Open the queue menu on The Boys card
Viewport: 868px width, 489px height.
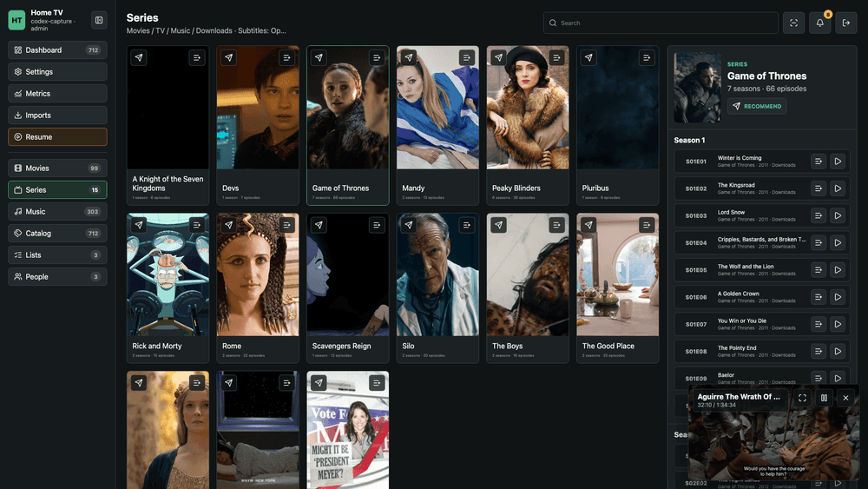pos(557,225)
